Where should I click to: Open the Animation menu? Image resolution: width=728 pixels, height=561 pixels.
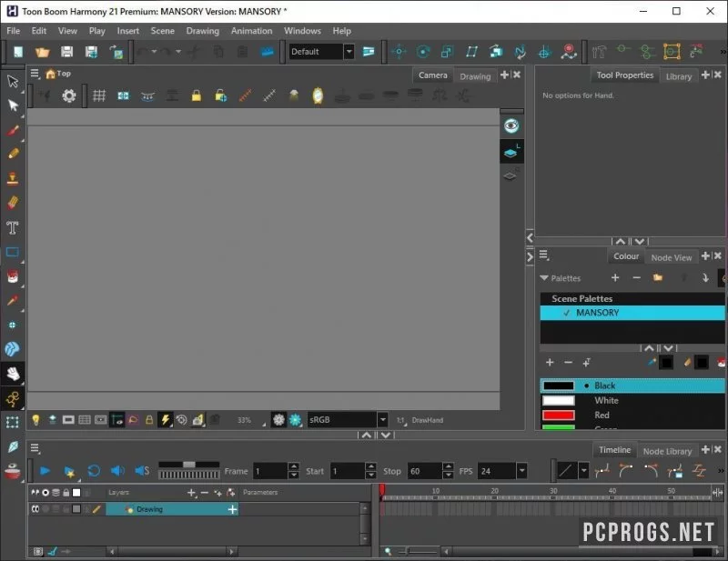click(x=252, y=31)
